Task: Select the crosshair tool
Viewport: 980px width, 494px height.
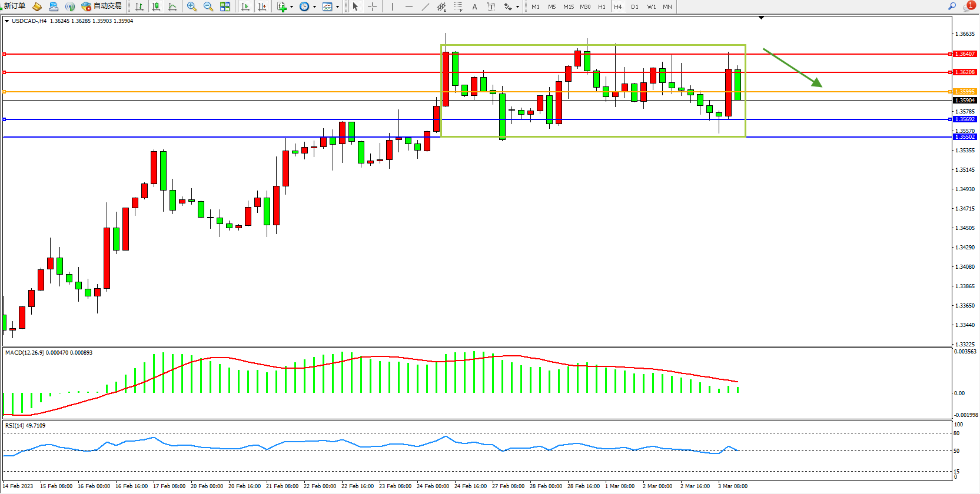Action: pyautogui.click(x=373, y=6)
